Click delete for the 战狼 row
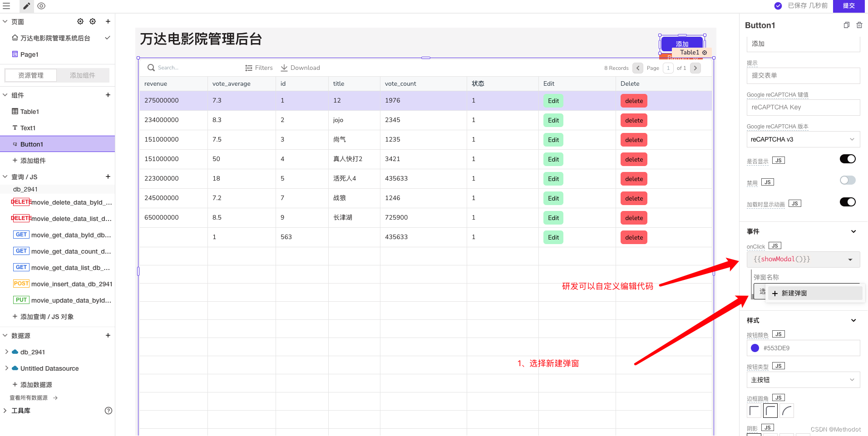Screen dimensions: 868x436 pos(634,198)
